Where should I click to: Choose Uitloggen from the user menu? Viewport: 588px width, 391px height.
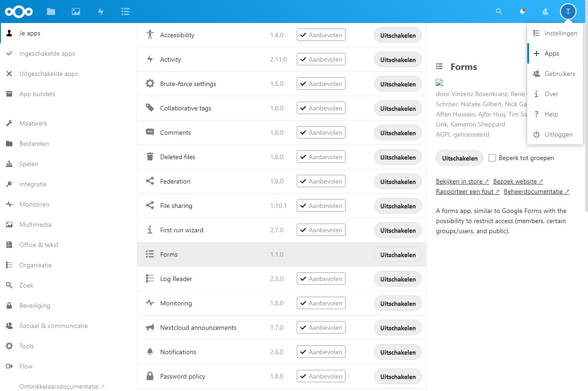tap(558, 134)
